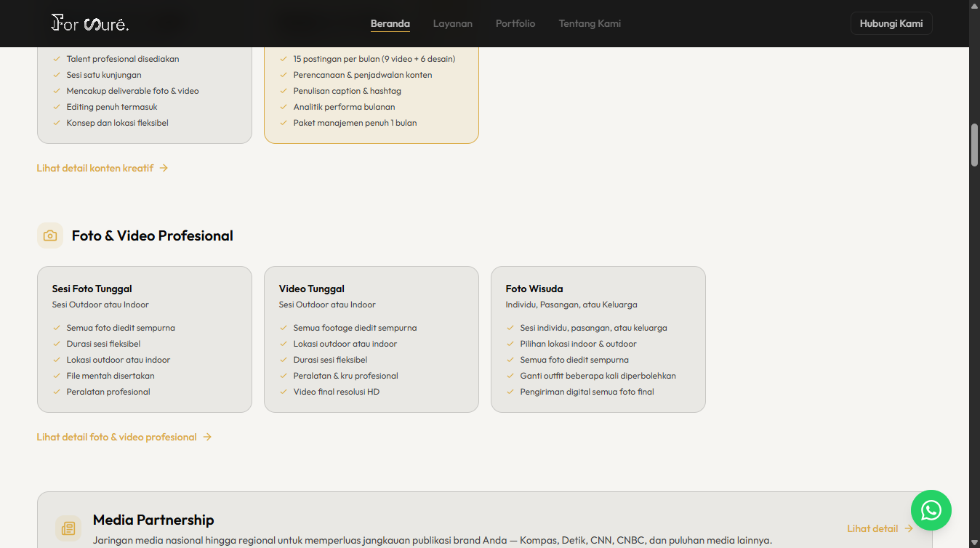Click 'Pilihan lokasi indoor & outdoor' text
Viewport: 980px width, 548px height.
(579, 344)
